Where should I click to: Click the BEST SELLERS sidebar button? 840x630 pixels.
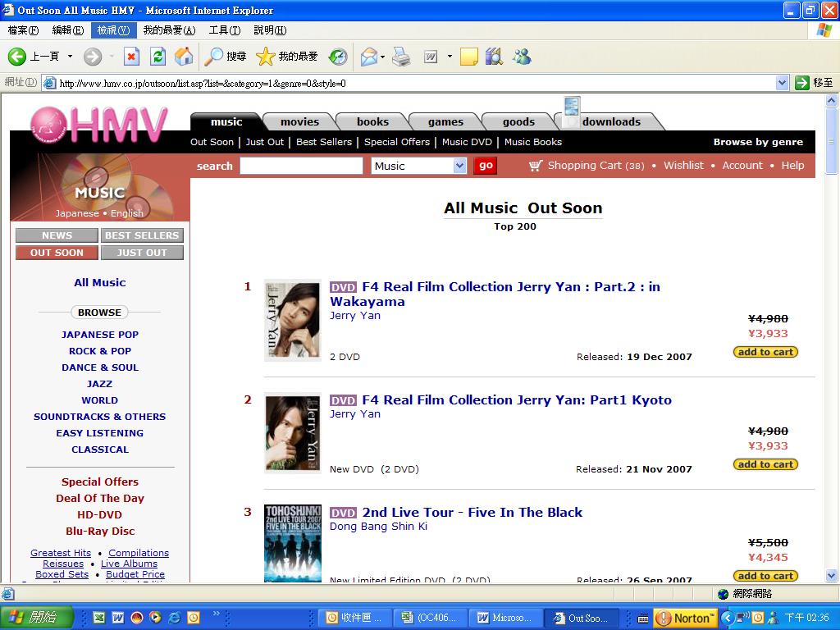[x=142, y=235]
